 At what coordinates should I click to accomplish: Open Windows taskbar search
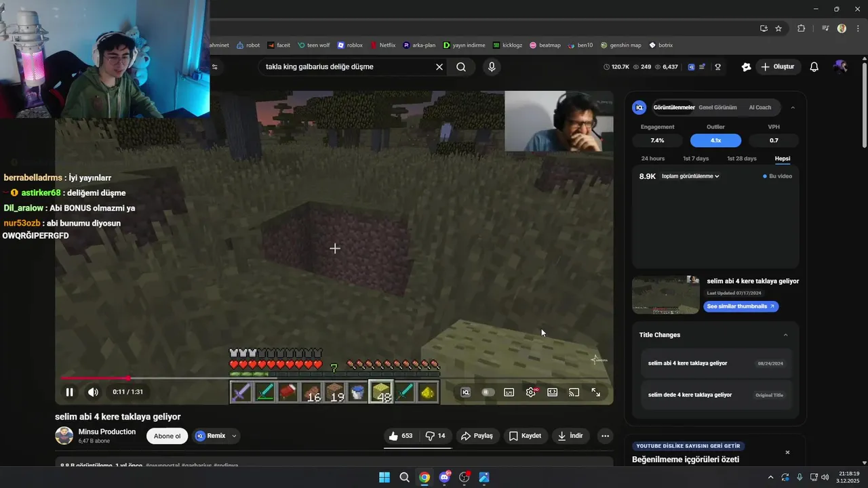404,477
